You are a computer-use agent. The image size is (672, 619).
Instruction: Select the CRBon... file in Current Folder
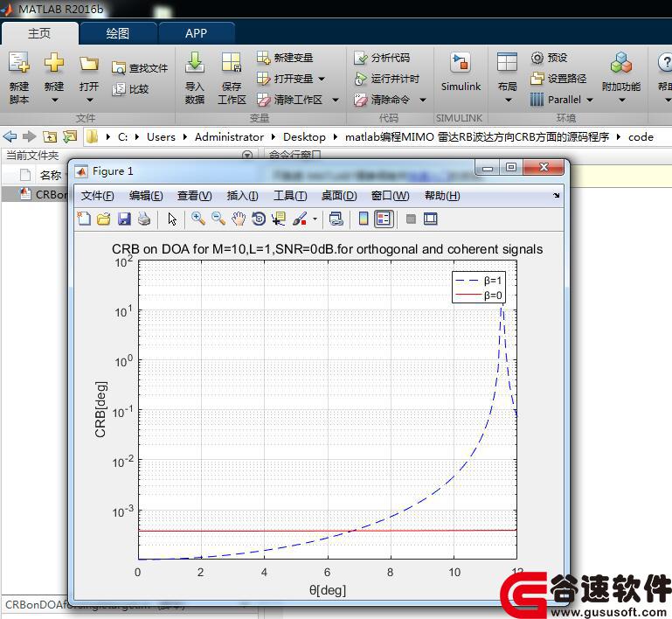tap(35, 194)
